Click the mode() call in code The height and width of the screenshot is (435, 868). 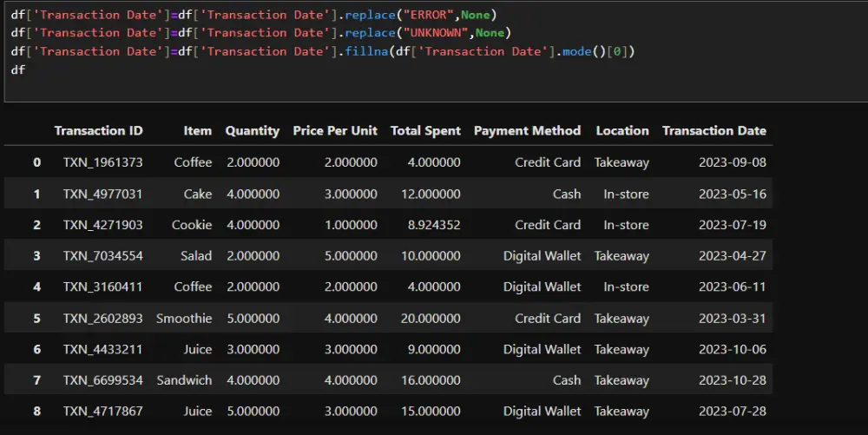click(x=584, y=51)
